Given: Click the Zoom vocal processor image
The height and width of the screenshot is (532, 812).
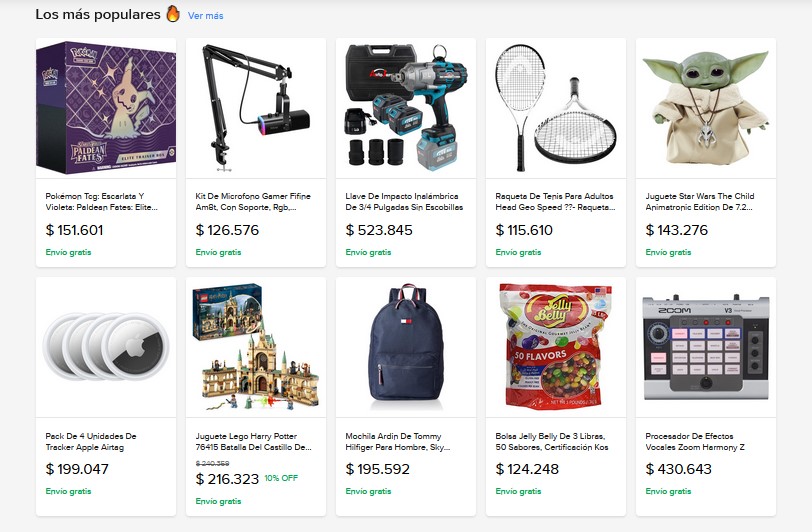Looking at the screenshot, I should [706, 347].
